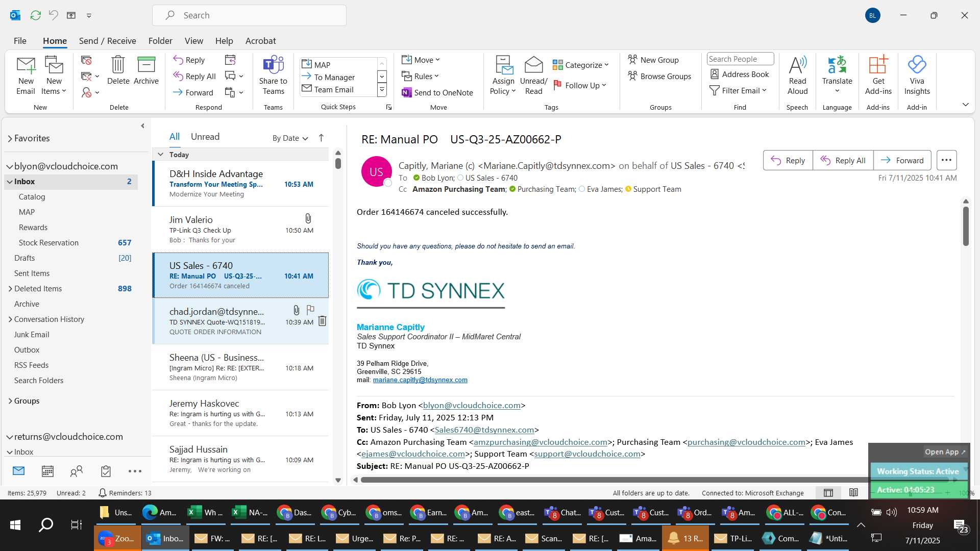The image size is (980, 551).
Task: Expand the Groups section
Action: (10, 401)
